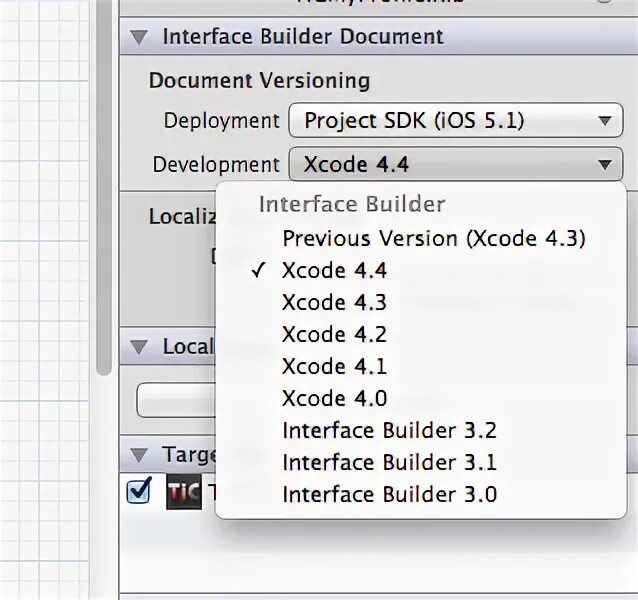Image resolution: width=638 pixels, height=600 pixels.
Task: Choose Interface Builder 3.0 option
Action: (421, 495)
